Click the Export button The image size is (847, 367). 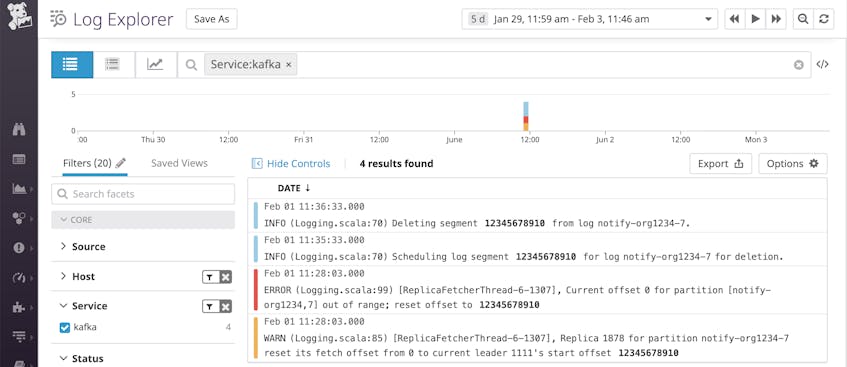pyautogui.click(x=721, y=164)
